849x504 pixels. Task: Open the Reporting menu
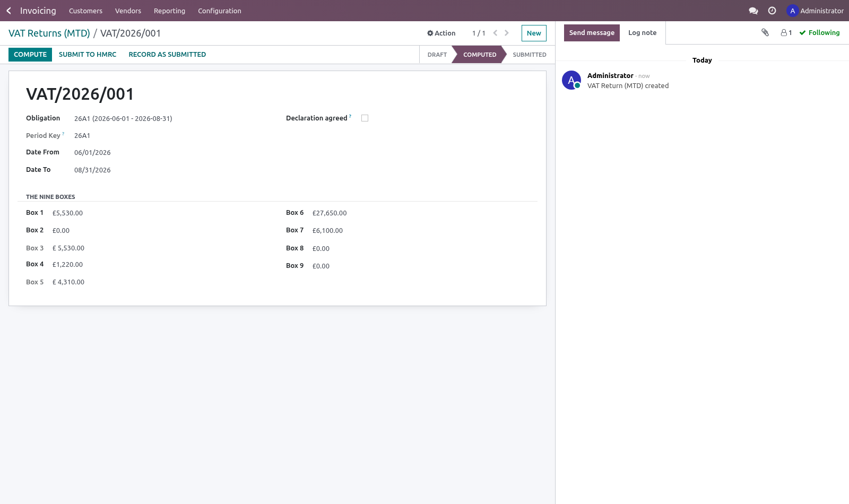click(x=169, y=11)
